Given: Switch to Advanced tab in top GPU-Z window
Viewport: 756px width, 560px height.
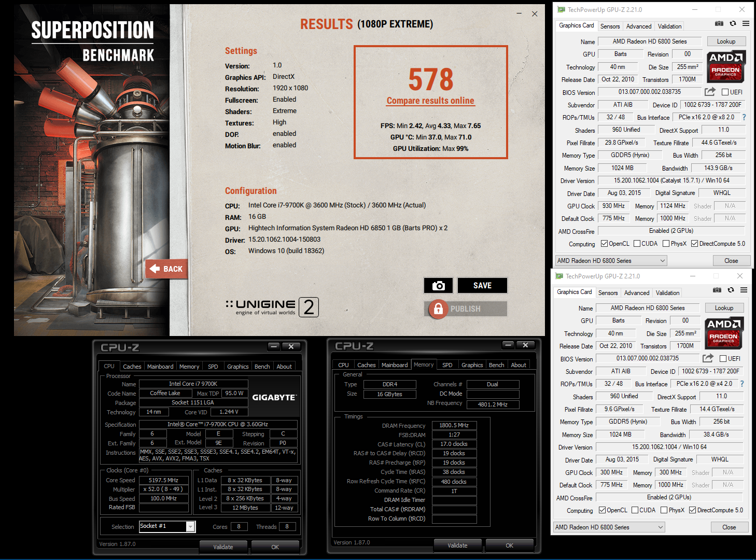Looking at the screenshot, I should pyautogui.click(x=639, y=26).
